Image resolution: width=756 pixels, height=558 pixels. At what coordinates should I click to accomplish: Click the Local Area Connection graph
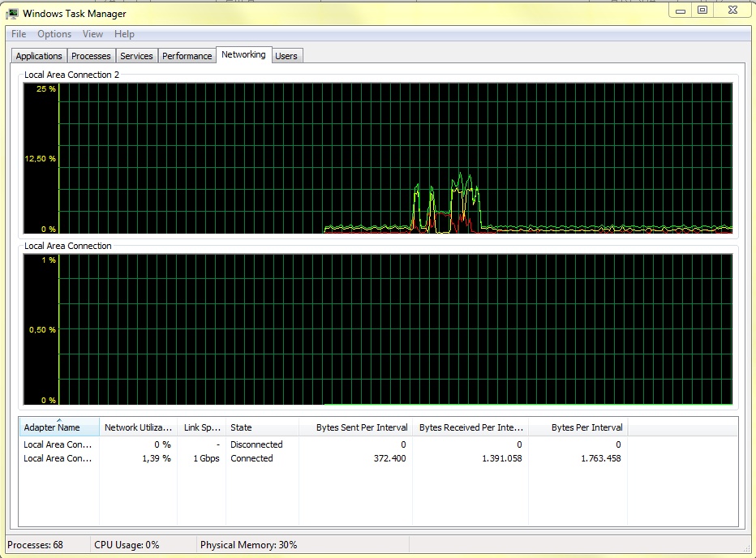click(x=378, y=329)
